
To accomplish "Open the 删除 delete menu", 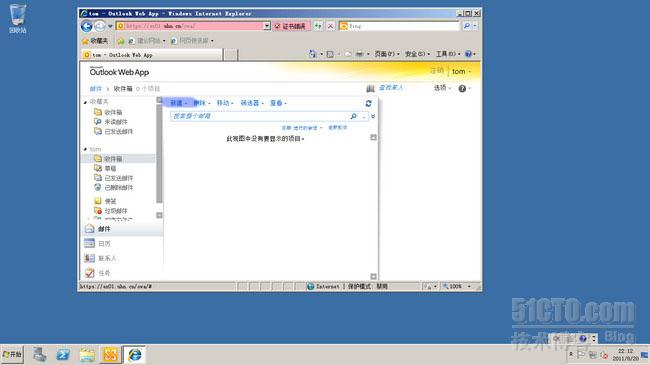I will (x=202, y=103).
